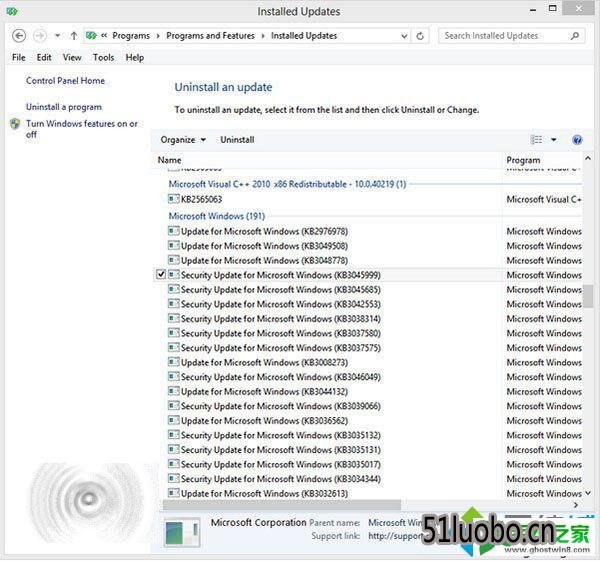Select Security Update for Microsoft Windows (KB3035131)

pyautogui.click(x=281, y=450)
